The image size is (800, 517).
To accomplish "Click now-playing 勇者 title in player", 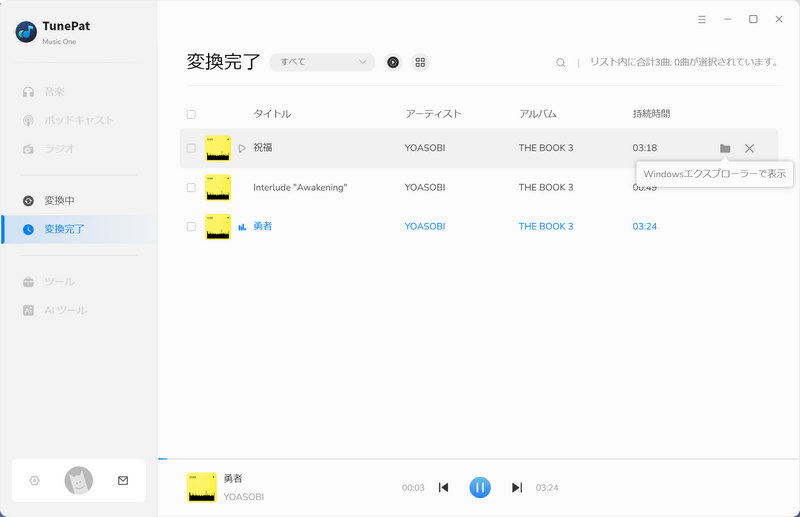I will coord(233,478).
